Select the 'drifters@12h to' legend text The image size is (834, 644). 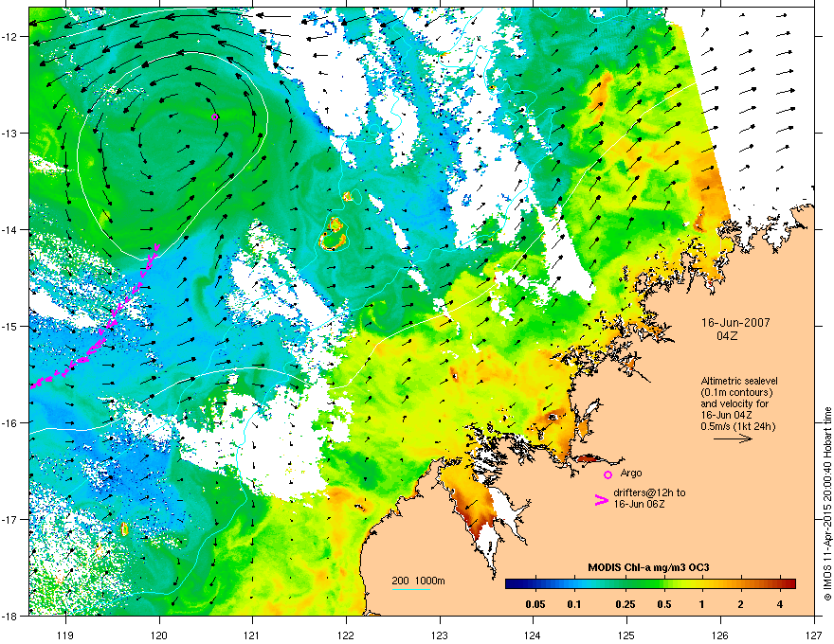[649, 493]
